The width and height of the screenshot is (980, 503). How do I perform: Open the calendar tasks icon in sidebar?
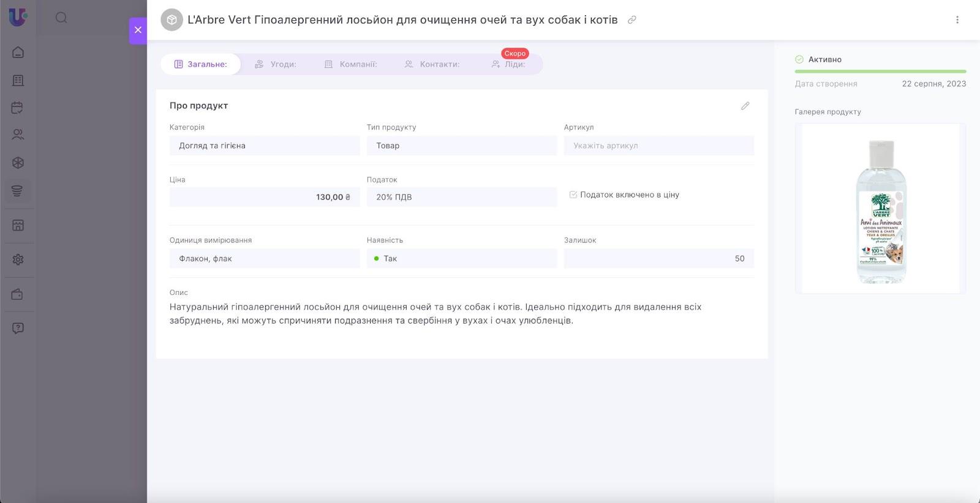tap(18, 108)
